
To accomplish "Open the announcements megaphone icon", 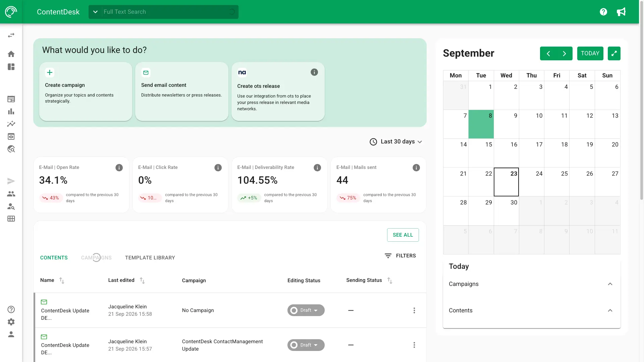I will tap(621, 12).
